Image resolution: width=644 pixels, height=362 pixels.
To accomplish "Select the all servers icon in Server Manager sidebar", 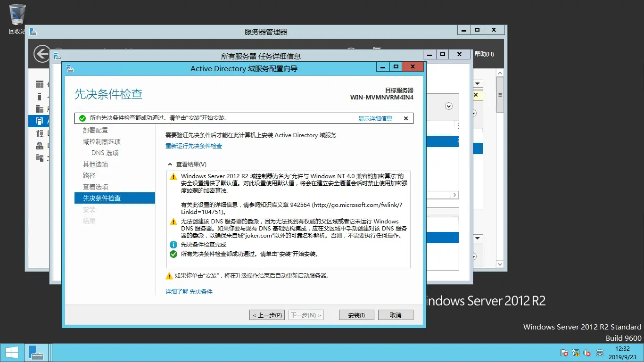I will pos(40,109).
